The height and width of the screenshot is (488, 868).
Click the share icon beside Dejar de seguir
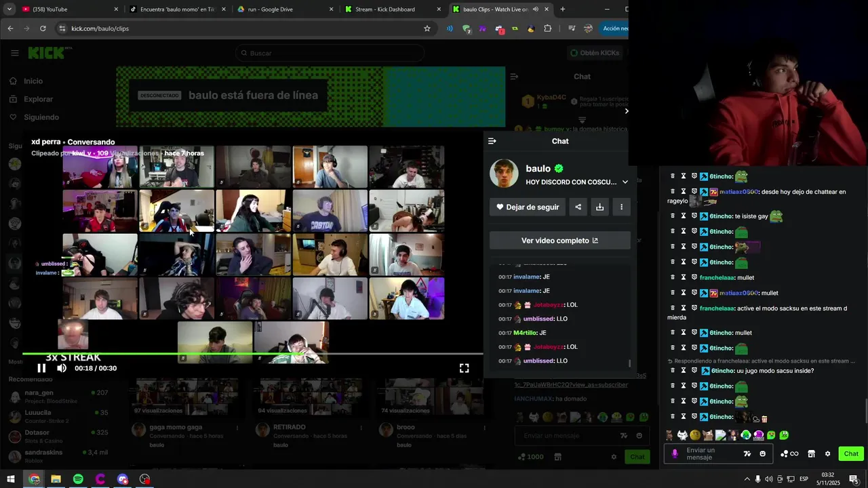pos(578,207)
